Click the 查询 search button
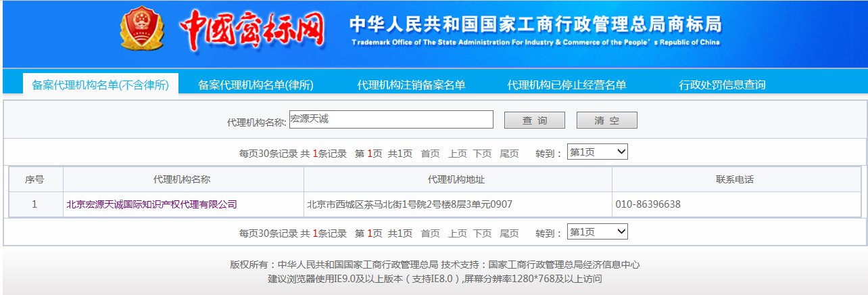 (535, 120)
